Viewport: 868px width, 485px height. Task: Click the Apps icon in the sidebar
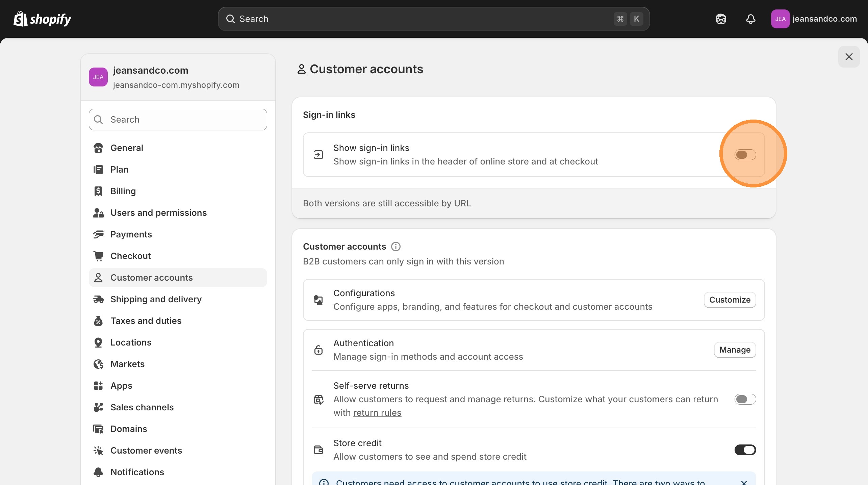pyautogui.click(x=98, y=386)
